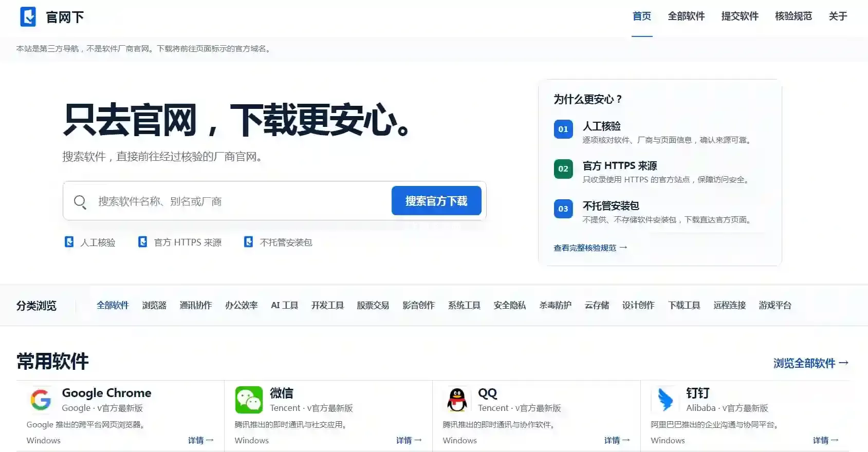The width and height of the screenshot is (868, 452).
Task: Click the 官网下 site name text
Action: 65,17
